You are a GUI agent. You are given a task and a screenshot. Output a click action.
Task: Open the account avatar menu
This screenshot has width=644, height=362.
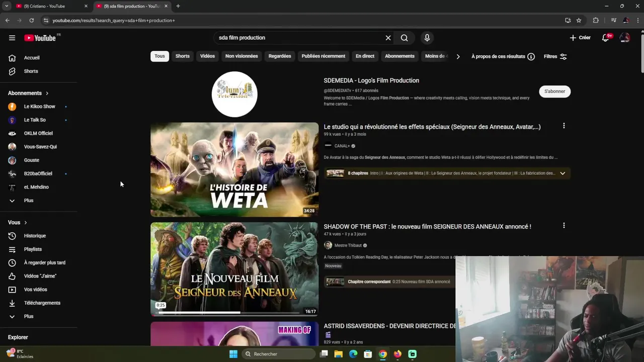(625, 38)
